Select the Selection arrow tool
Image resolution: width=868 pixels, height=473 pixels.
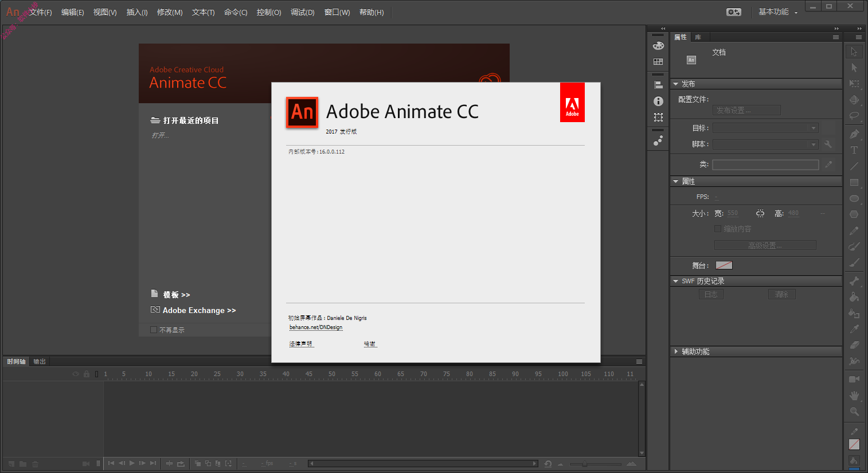click(x=854, y=52)
